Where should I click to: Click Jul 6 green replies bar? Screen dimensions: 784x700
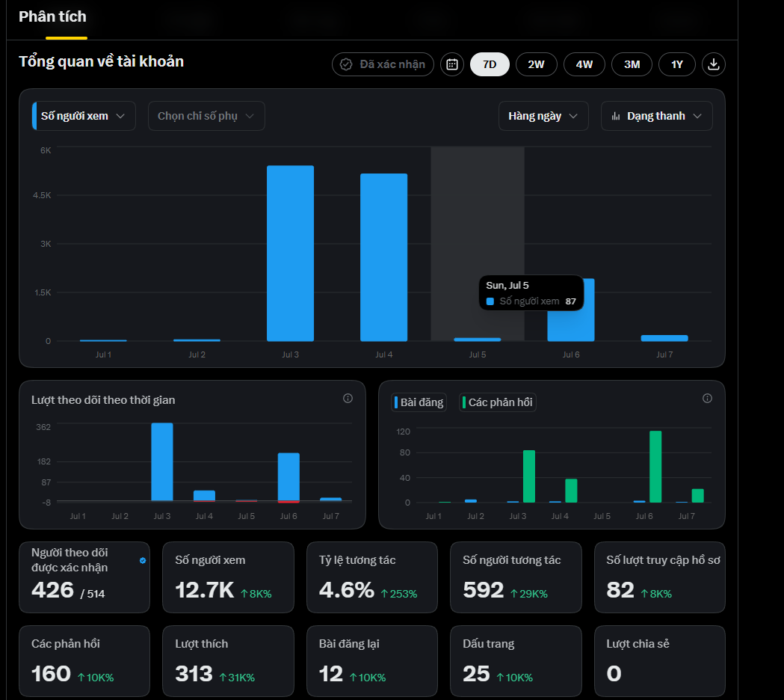(x=655, y=467)
